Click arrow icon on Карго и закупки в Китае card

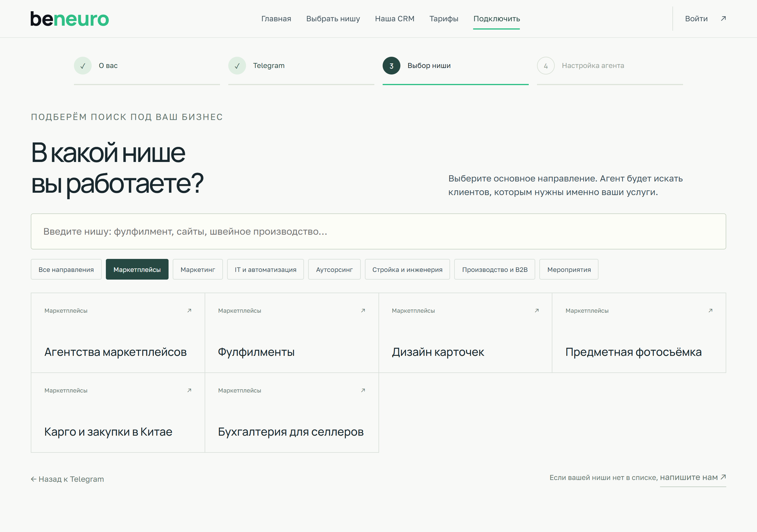tap(189, 390)
